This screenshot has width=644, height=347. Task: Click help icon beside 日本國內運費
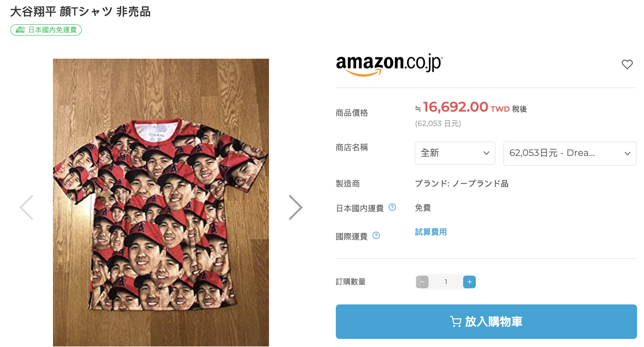392,207
